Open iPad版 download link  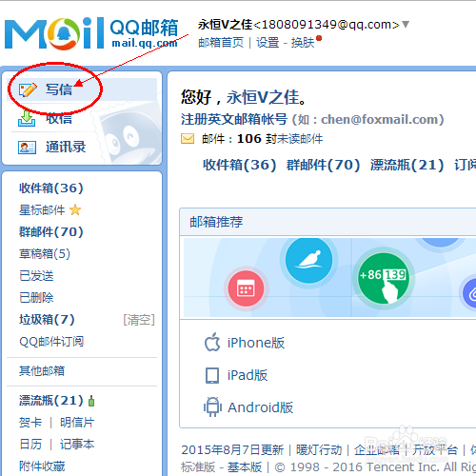pos(248,375)
